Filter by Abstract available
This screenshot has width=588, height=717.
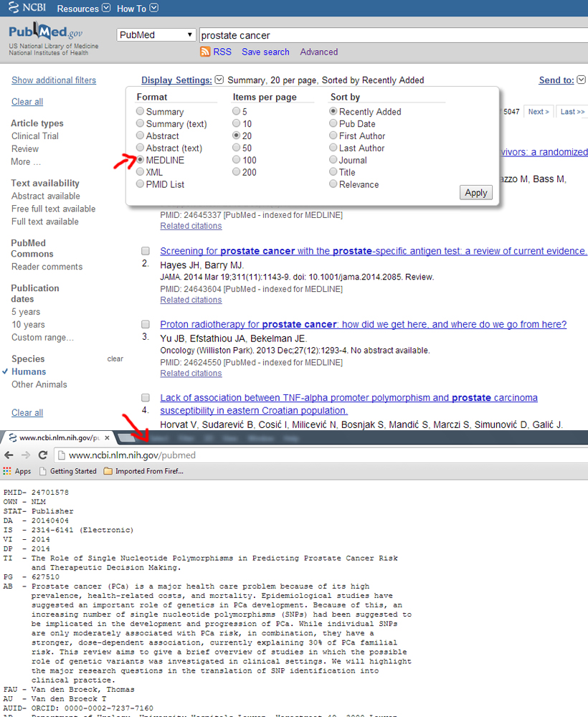tap(46, 196)
